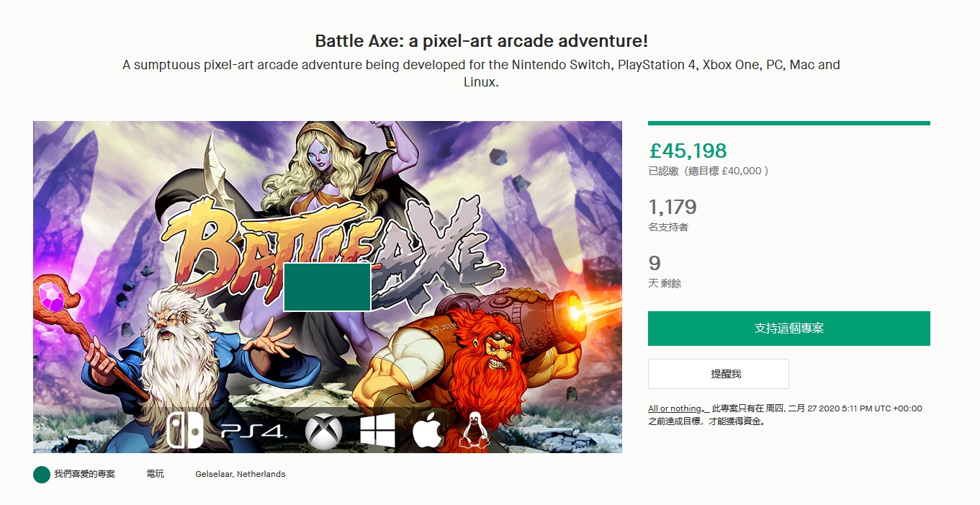980x505 pixels.
Task: Click the Linux penguin icon
Action: point(473,431)
